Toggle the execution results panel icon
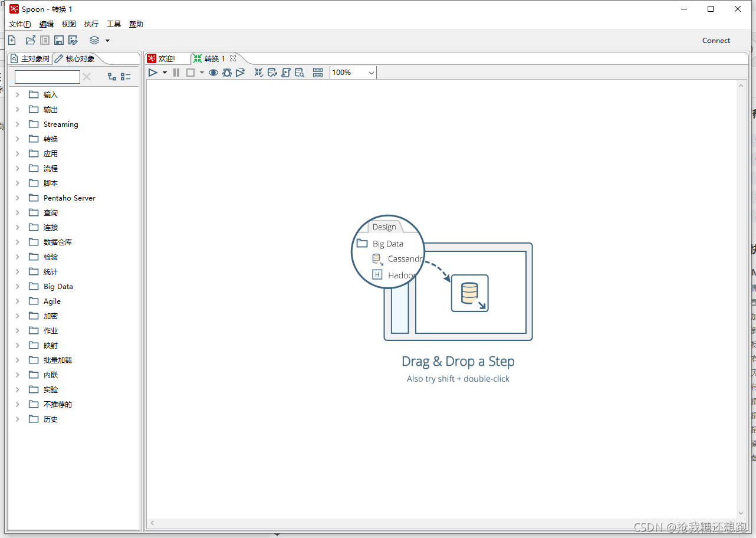Image resolution: width=756 pixels, height=538 pixels. coord(318,73)
